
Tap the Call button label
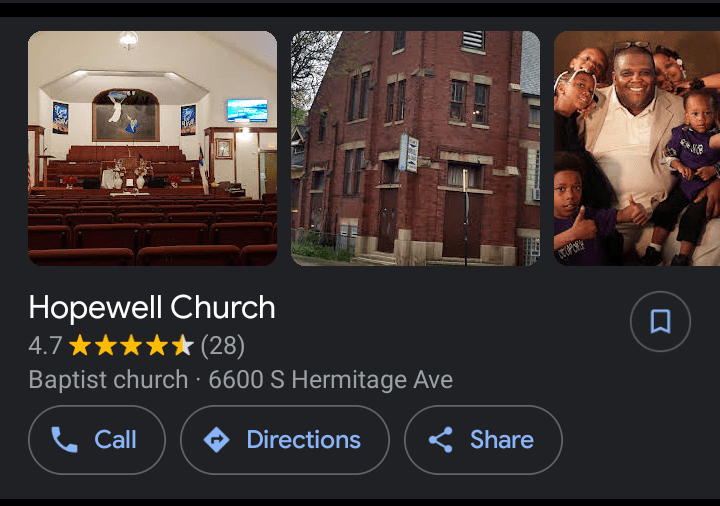click(115, 440)
